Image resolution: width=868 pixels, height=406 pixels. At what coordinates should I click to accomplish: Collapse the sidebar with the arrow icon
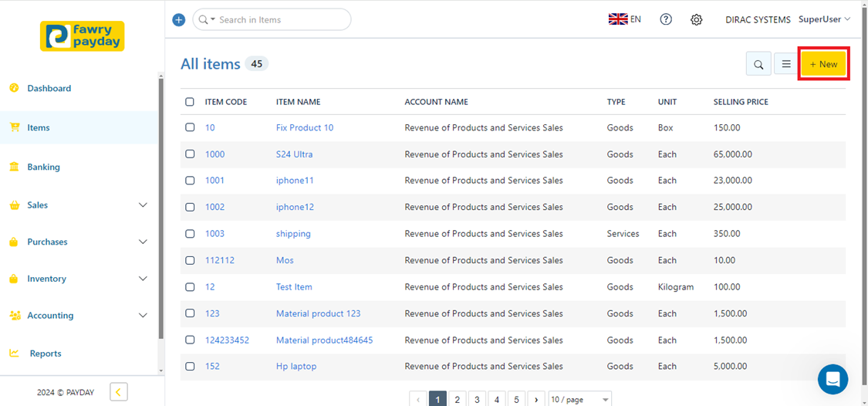coord(118,392)
